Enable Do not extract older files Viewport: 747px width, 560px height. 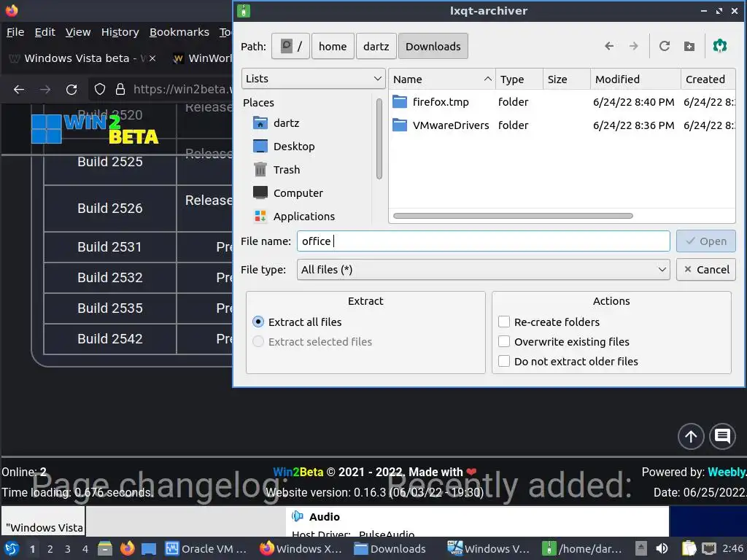[x=504, y=361]
